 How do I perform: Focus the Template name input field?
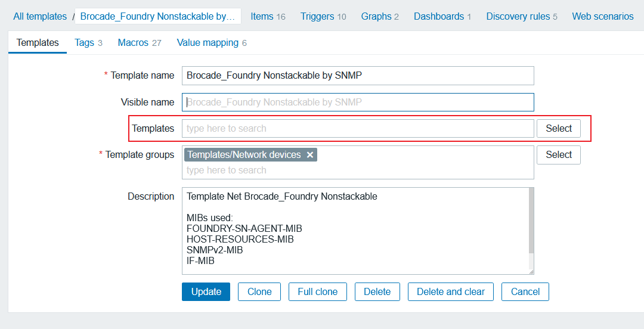(358, 76)
